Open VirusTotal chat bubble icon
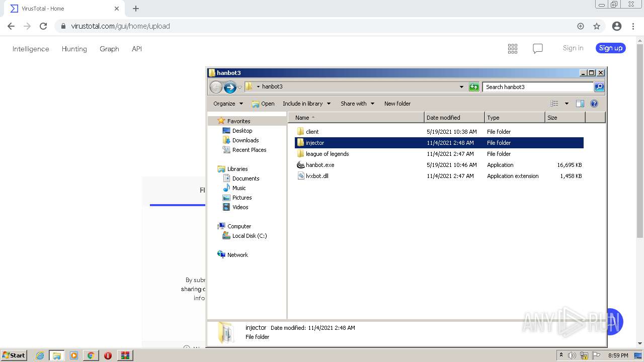The width and height of the screenshot is (644, 362). click(x=537, y=48)
